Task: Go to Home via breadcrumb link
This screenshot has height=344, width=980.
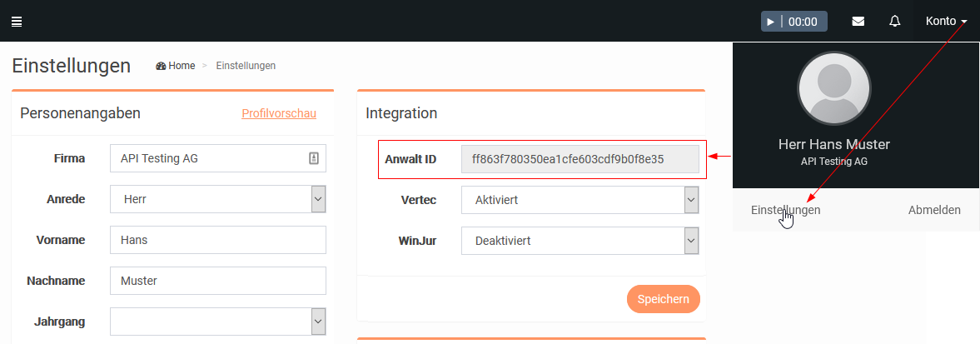Action: click(182, 66)
